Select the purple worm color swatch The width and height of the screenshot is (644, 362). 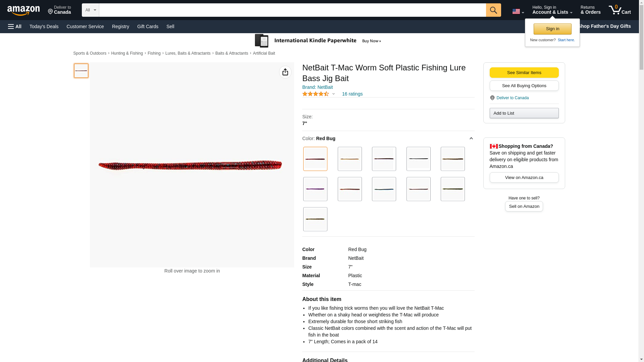point(315,189)
